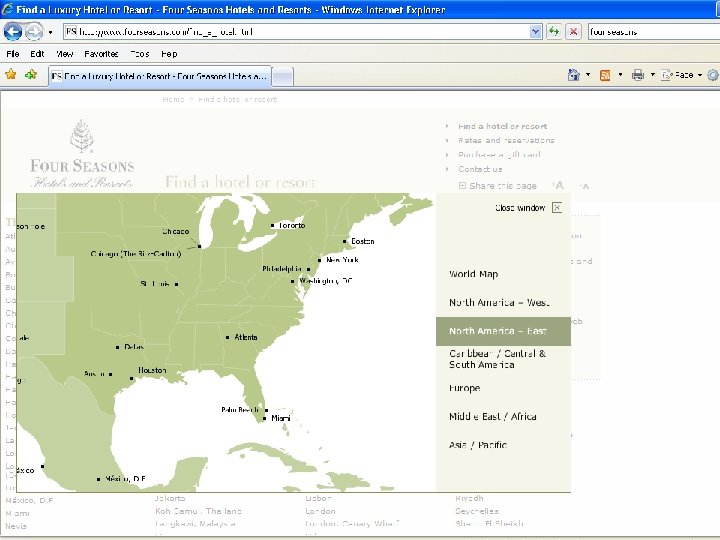Viewport: 720px width, 540px height.
Task: Click the Seychelles hotel link
Action: pos(477,511)
